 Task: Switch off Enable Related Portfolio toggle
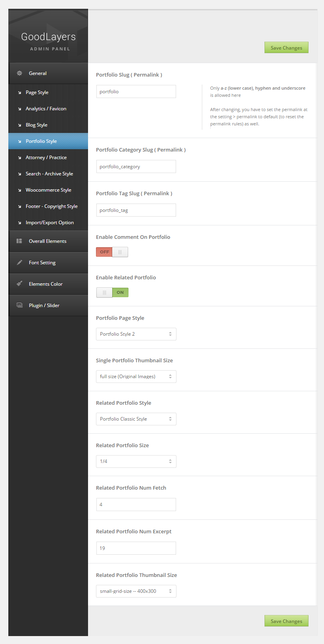coord(112,292)
